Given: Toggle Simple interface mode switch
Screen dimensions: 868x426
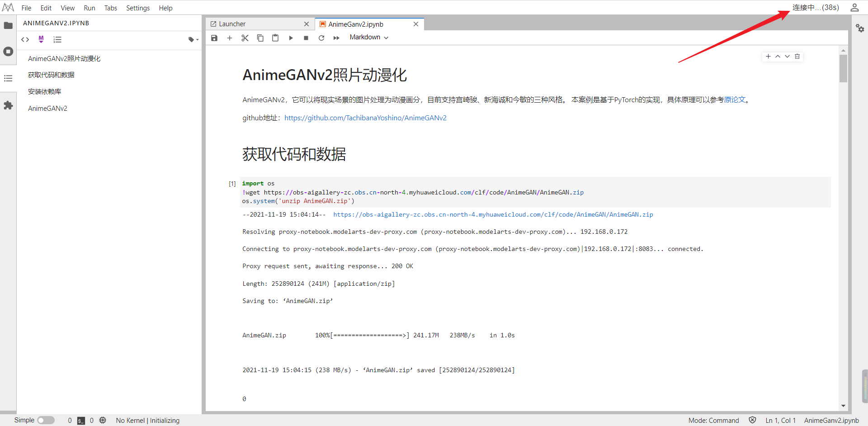Looking at the screenshot, I should (46, 421).
